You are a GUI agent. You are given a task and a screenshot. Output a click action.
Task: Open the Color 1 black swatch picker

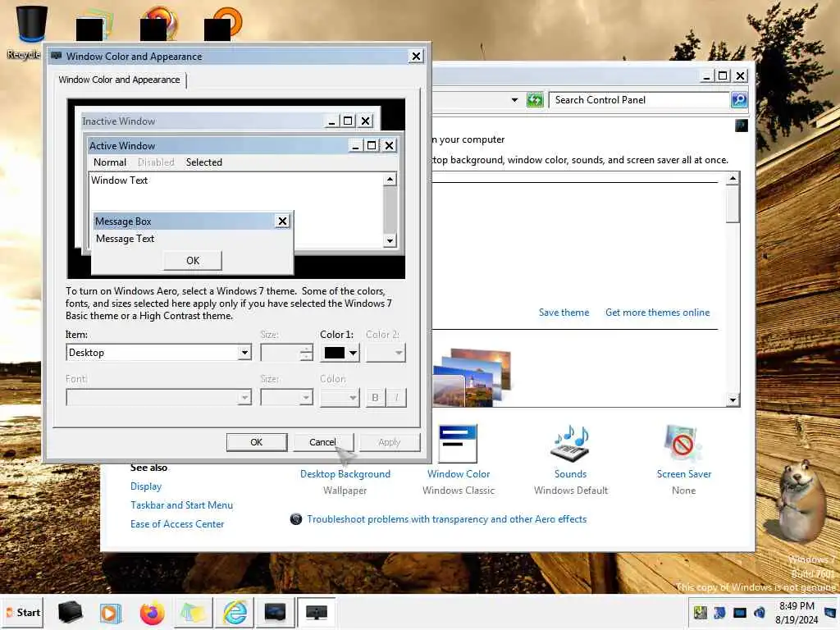(x=340, y=353)
